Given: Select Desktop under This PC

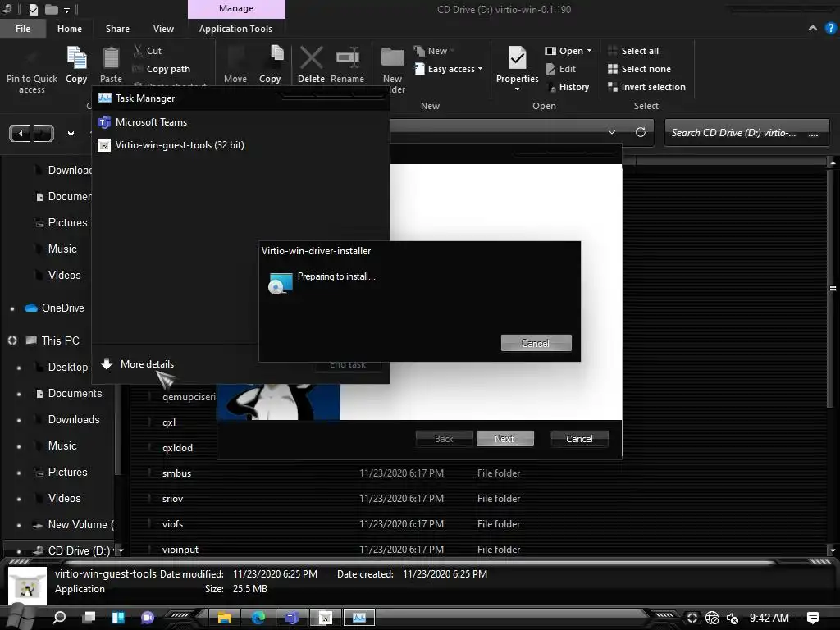Looking at the screenshot, I should [61, 367].
